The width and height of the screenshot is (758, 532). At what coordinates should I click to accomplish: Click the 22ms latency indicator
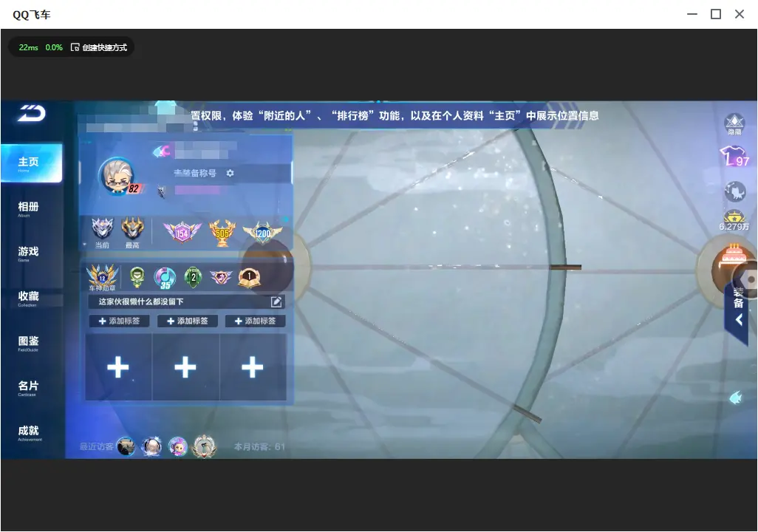point(29,47)
